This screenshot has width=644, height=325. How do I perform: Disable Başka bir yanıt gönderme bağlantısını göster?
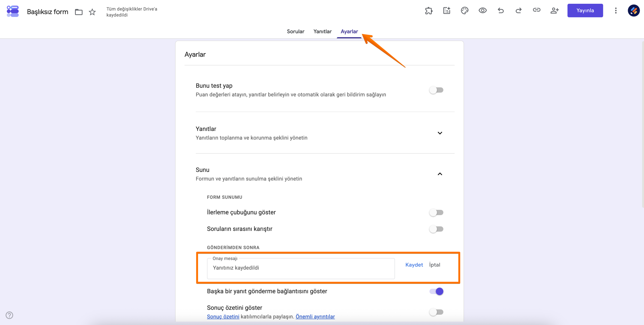[436, 291]
